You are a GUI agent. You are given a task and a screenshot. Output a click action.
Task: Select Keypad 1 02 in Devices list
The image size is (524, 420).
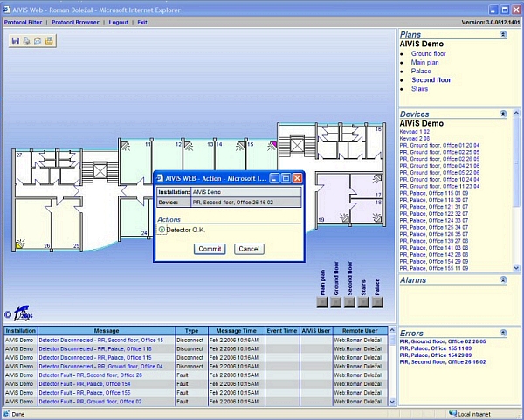415,132
